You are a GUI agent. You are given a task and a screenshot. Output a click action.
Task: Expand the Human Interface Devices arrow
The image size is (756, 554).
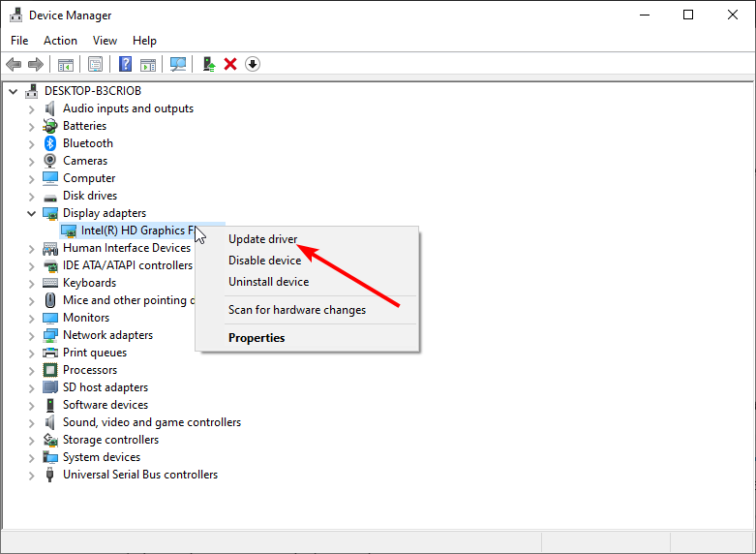31,248
